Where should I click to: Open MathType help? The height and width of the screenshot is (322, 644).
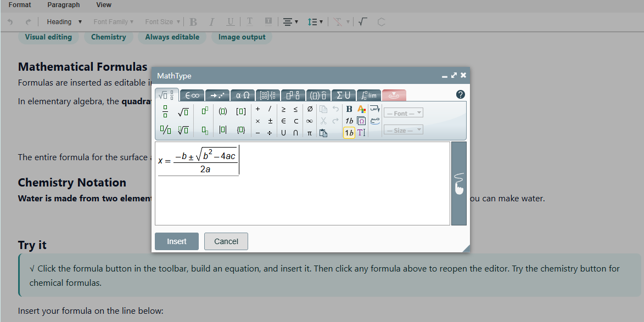point(461,94)
